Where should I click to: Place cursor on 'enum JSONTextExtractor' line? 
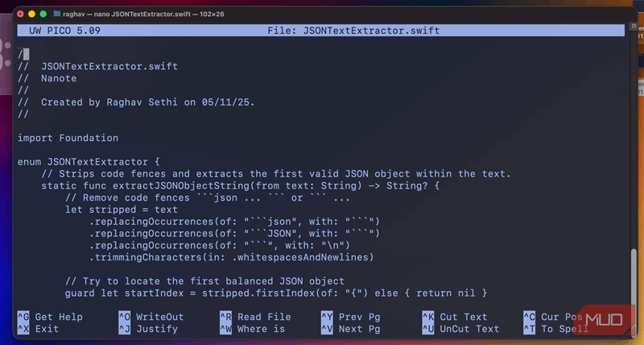click(x=89, y=162)
